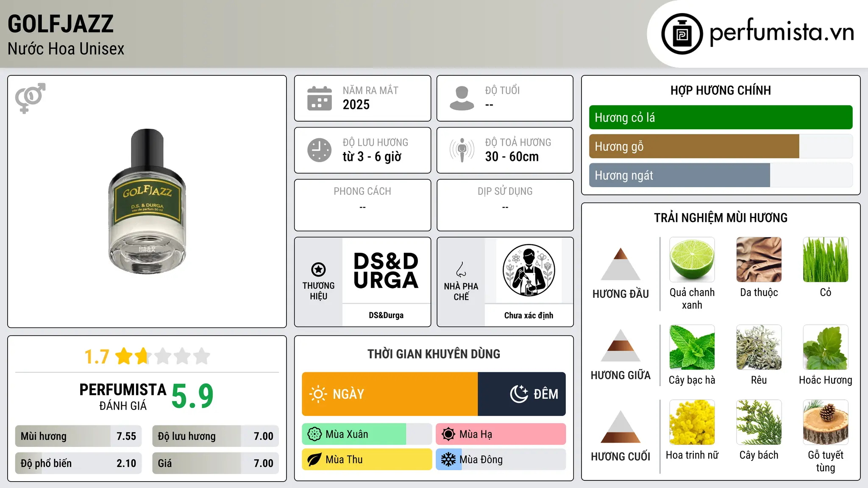Click the Hương đầu pyramid icon
The width and height of the screenshot is (868, 488).
(620, 264)
